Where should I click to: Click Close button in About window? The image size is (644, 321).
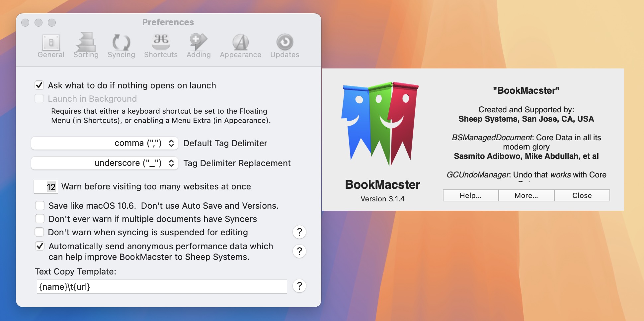582,195
